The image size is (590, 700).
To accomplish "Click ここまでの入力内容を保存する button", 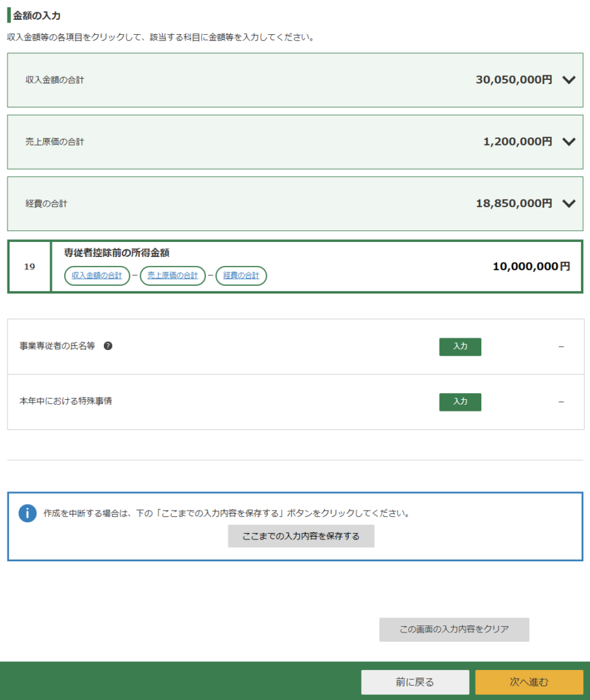I will point(301,536).
